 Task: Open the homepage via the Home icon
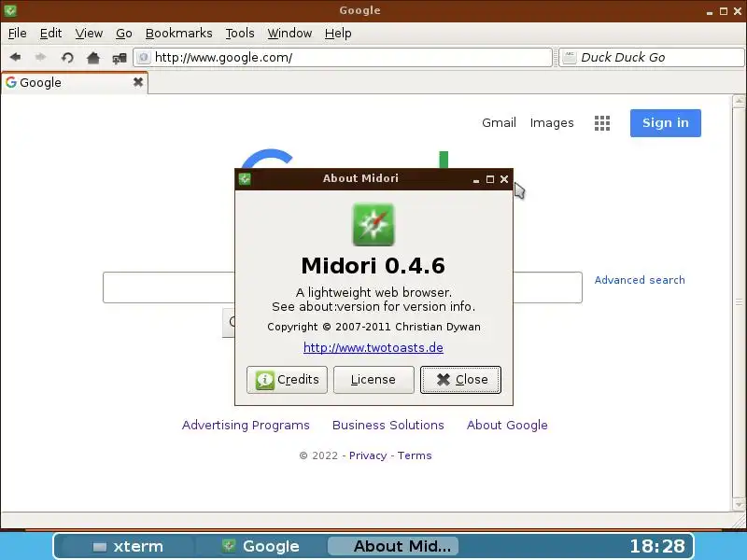pos(92,58)
